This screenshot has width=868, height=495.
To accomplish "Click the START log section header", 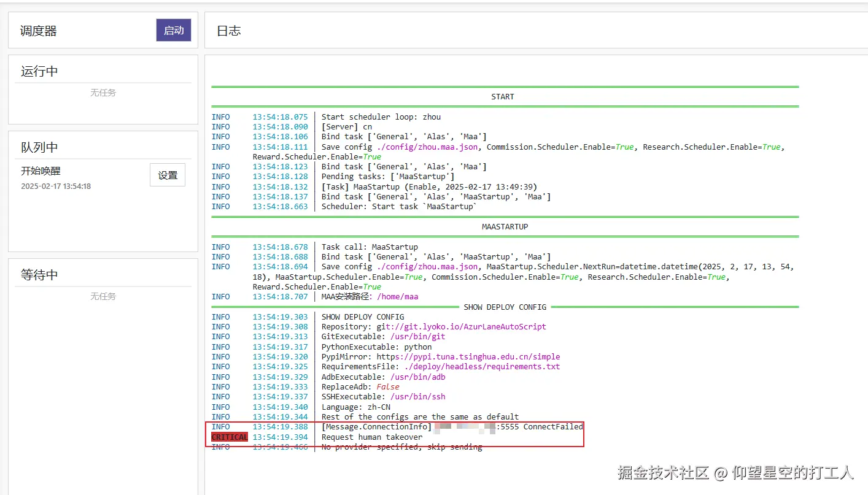I will (503, 97).
